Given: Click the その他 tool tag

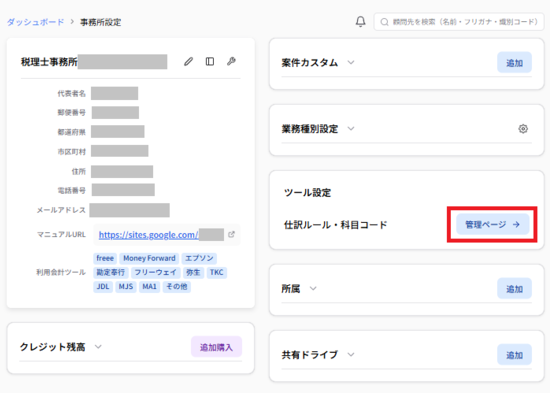Looking at the screenshot, I should coord(176,287).
